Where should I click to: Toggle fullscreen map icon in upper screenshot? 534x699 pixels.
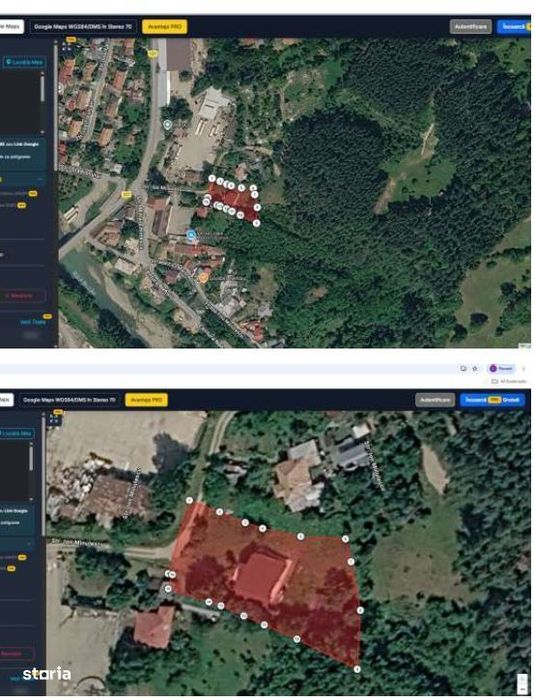[66, 45]
